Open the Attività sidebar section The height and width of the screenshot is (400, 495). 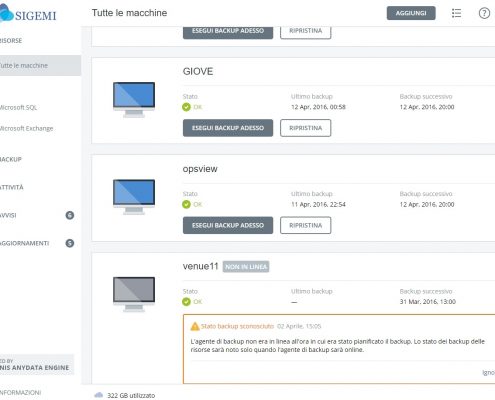(12, 187)
